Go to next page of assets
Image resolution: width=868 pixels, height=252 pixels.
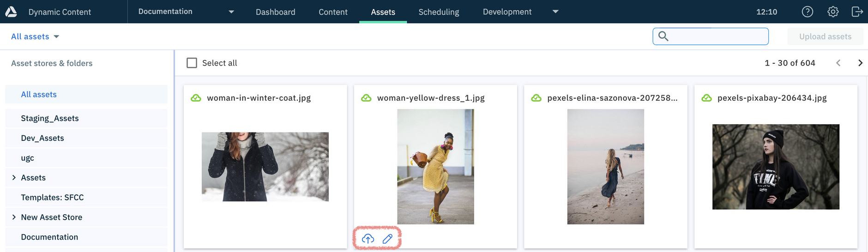pyautogui.click(x=860, y=63)
